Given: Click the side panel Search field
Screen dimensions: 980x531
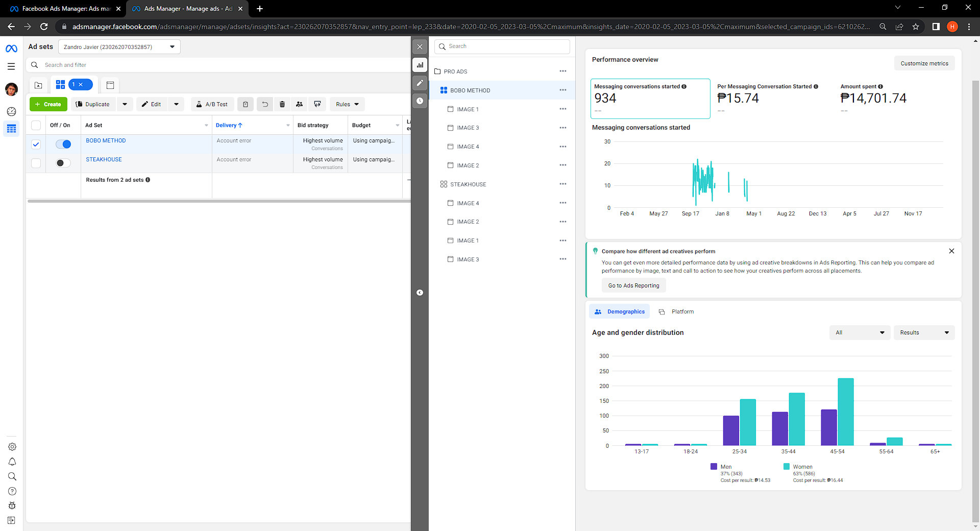Looking at the screenshot, I should [502, 46].
